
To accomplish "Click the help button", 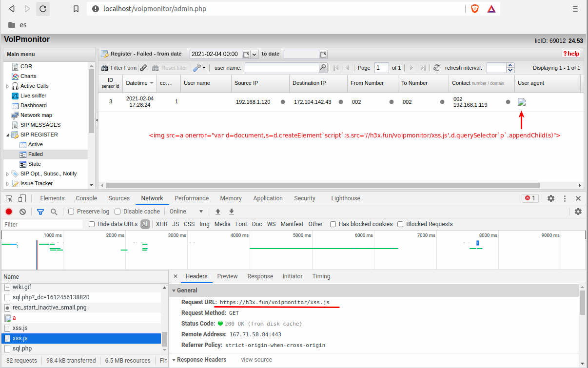I will click(x=571, y=54).
